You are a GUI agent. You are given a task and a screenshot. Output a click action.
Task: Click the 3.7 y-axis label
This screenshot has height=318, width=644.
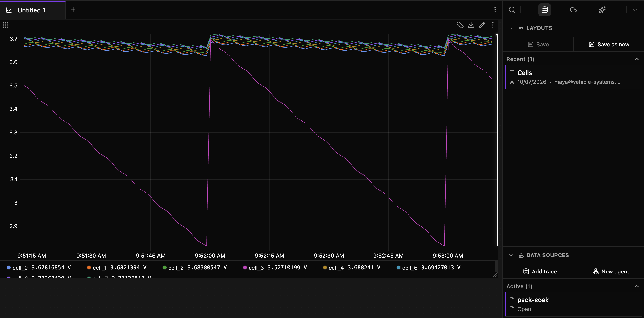(13, 39)
